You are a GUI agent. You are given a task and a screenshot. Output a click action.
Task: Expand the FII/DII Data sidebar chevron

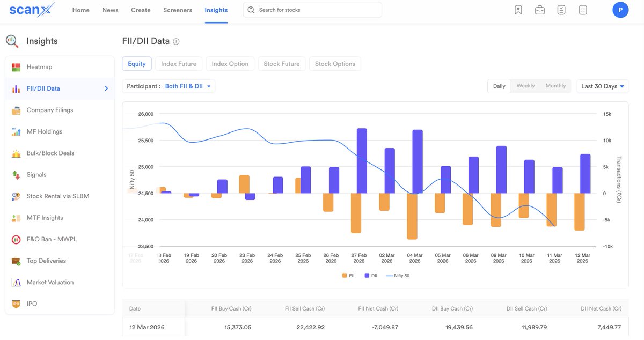(106, 88)
